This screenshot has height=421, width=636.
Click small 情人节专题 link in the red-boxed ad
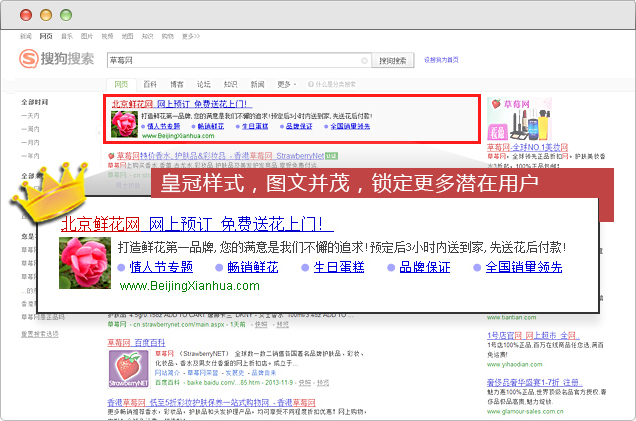[163, 126]
